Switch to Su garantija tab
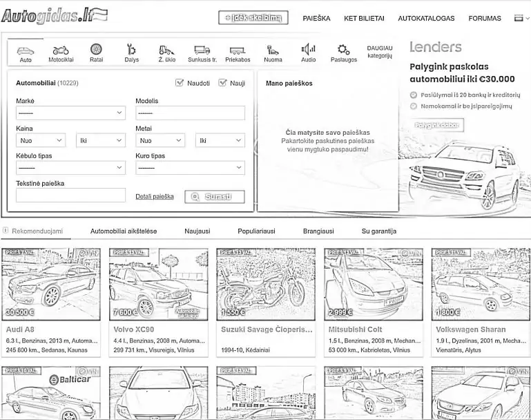The image size is (531, 420). point(379,231)
